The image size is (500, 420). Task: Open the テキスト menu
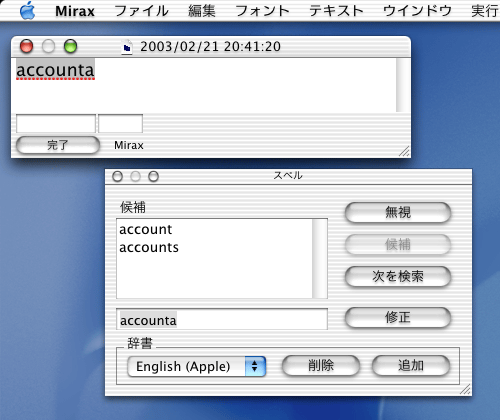[x=336, y=11]
